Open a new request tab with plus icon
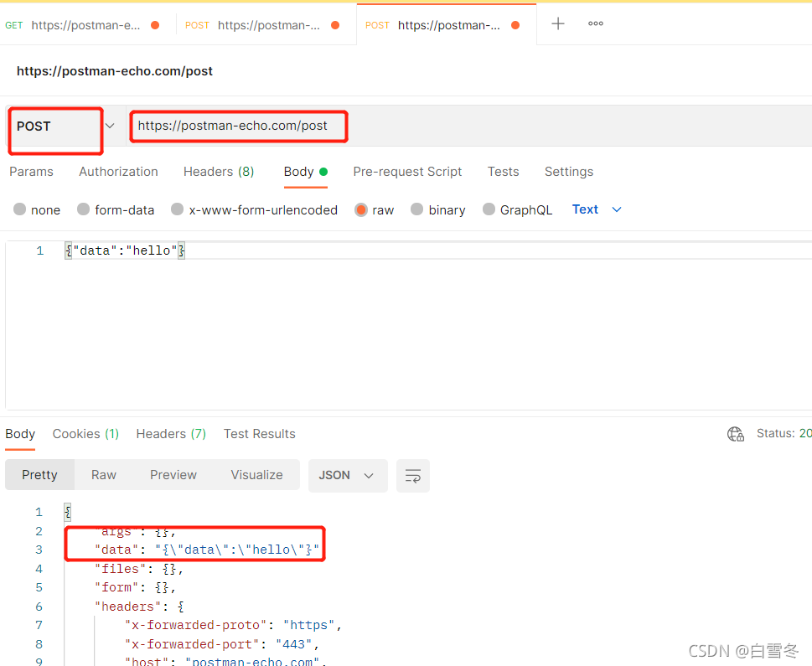This screenshot has width=812, height=666. click(558, 23)
